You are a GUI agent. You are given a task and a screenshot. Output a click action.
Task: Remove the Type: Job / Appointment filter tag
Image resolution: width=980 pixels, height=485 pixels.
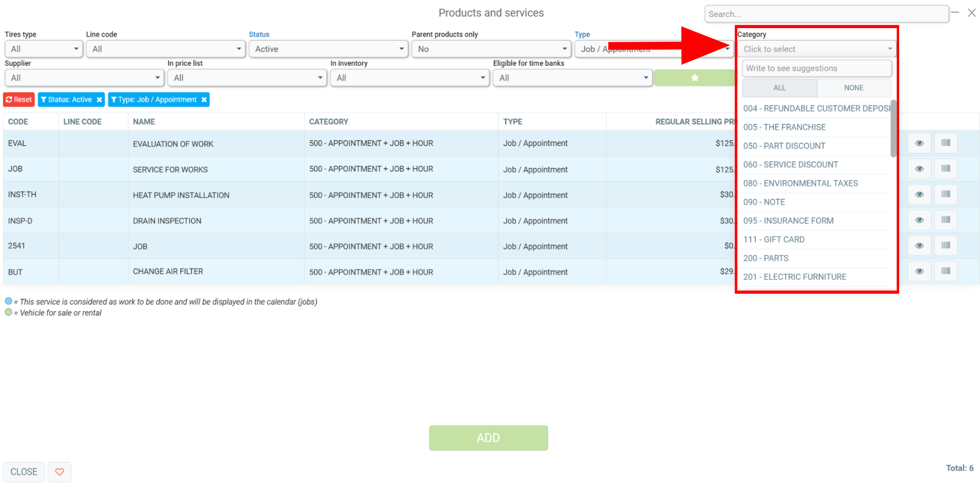pyautogui.click(x=204, y=100)
